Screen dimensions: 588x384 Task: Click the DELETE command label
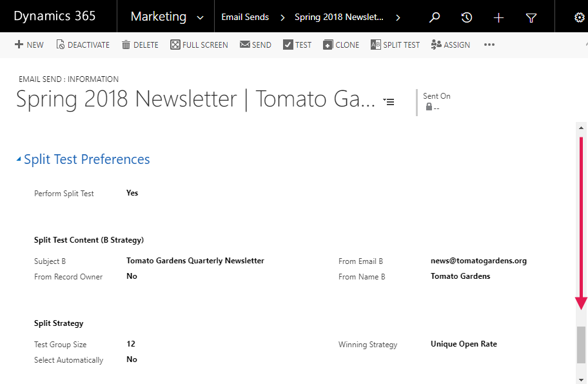pos(146,45)
